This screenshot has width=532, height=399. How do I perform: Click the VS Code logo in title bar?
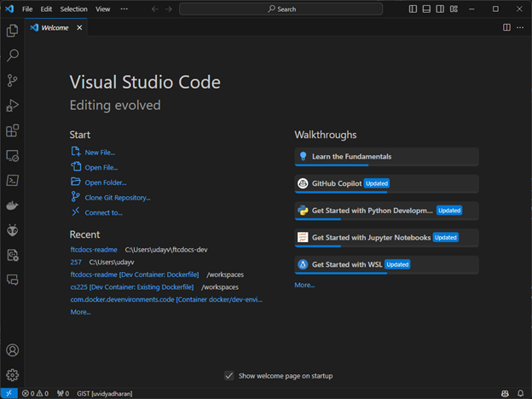pyautogui.click(x=9, y=9)
